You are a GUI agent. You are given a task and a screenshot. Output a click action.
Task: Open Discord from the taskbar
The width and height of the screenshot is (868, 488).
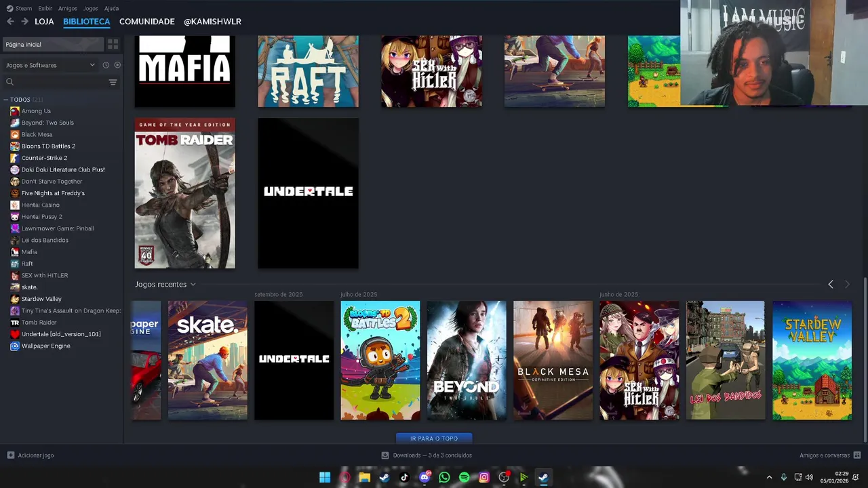coord(425,477)
